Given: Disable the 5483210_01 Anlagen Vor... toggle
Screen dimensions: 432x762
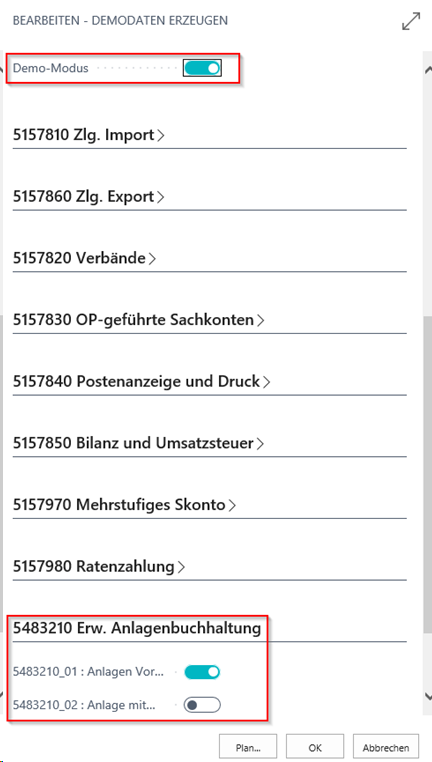Looking at the screenshot, I should coord(203,673).
